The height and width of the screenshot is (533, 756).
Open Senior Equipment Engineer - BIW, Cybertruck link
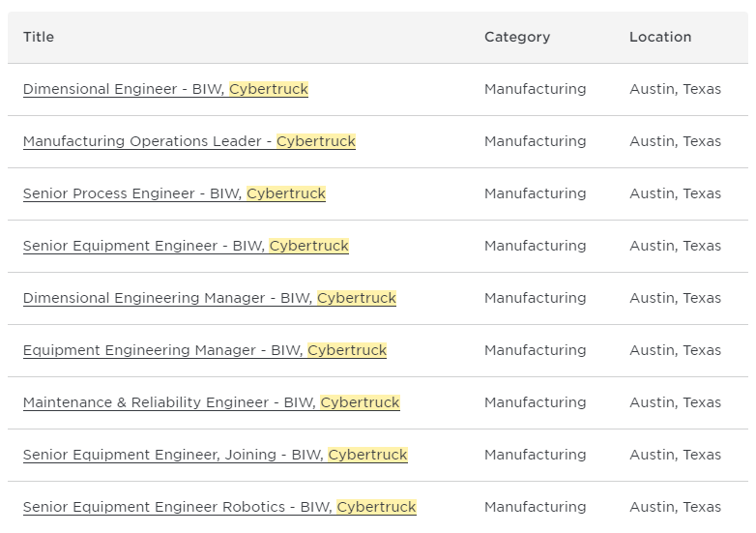coord(186,246)
